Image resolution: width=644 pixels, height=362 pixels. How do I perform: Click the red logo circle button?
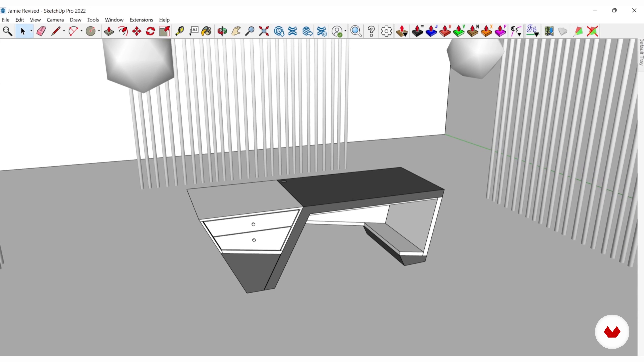point(612,332)
